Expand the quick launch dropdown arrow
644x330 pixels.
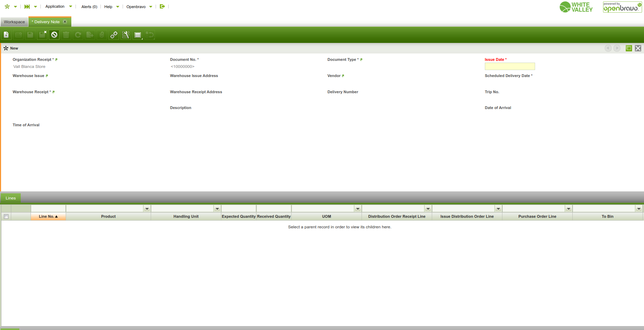click(x=35, y=7)
